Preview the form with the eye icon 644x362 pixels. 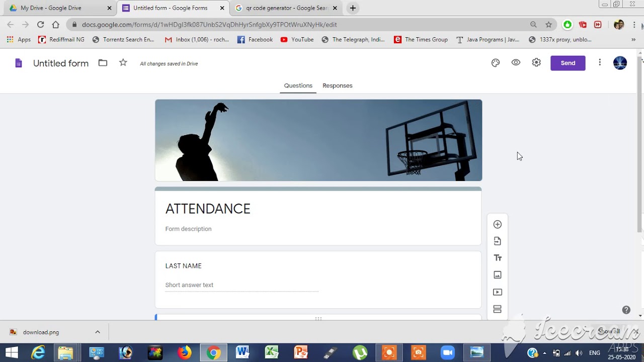tap(516, 63)
